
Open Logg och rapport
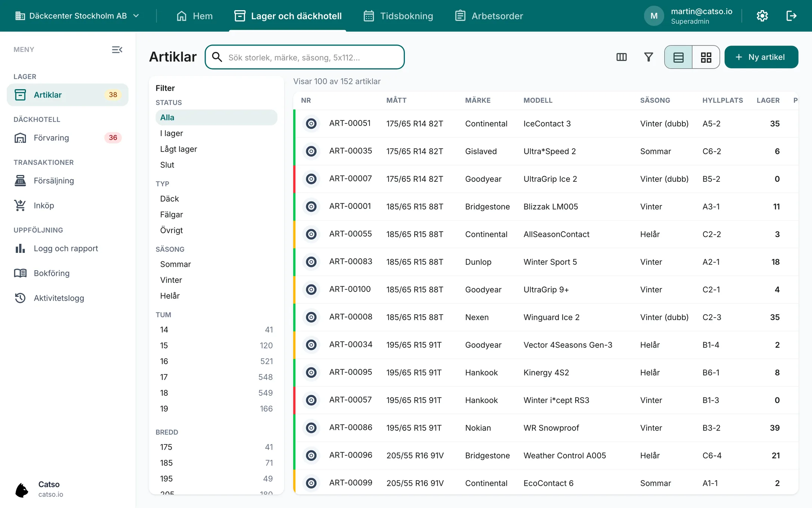point(68,248)
